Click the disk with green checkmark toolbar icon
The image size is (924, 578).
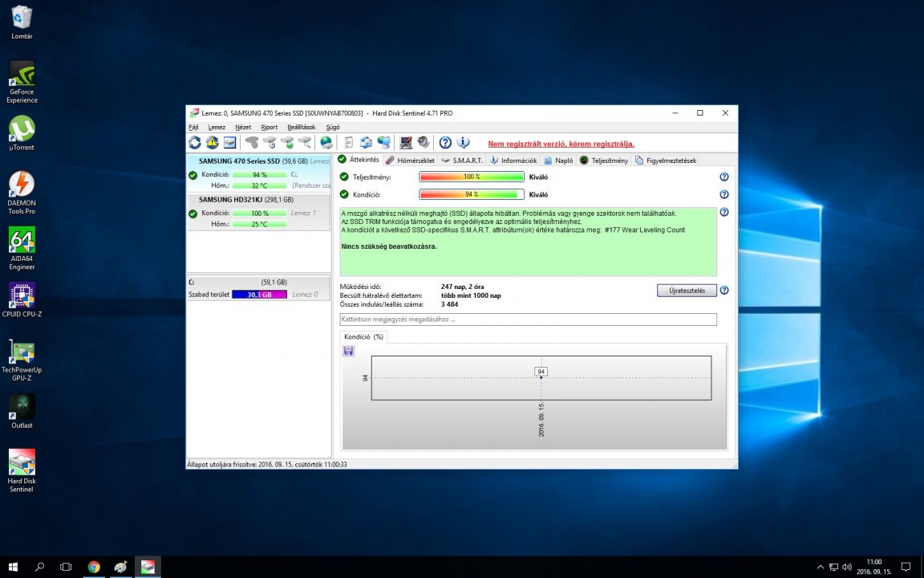coord(287,142)
